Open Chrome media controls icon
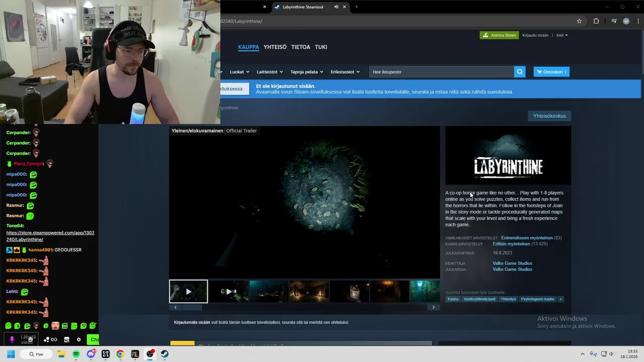Image resolution: width=644 pixels, height=362 pixels. coord(614,21)
